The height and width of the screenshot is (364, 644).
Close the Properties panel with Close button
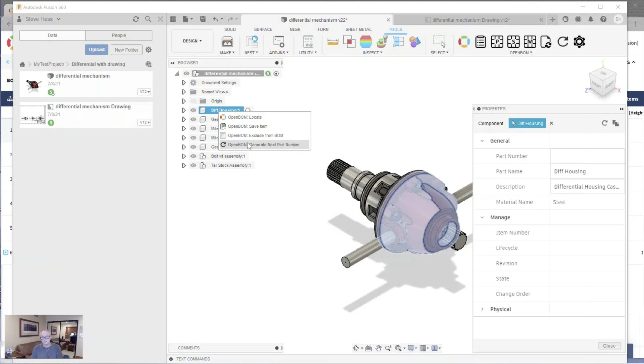pos(609,346)
